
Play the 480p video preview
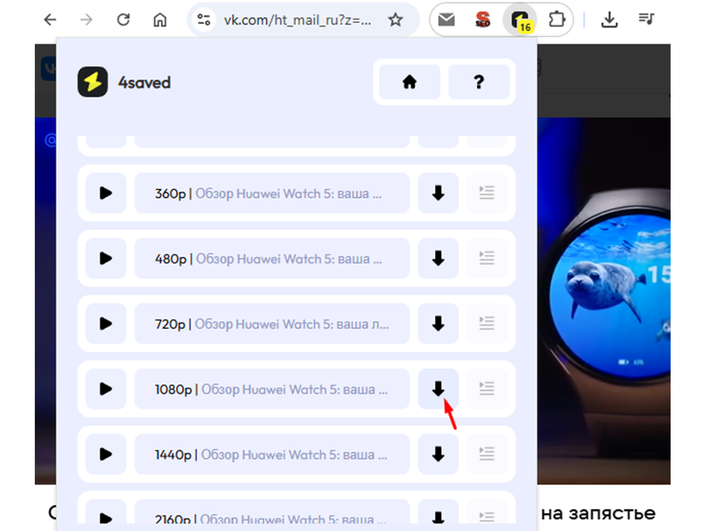point(106,258)
